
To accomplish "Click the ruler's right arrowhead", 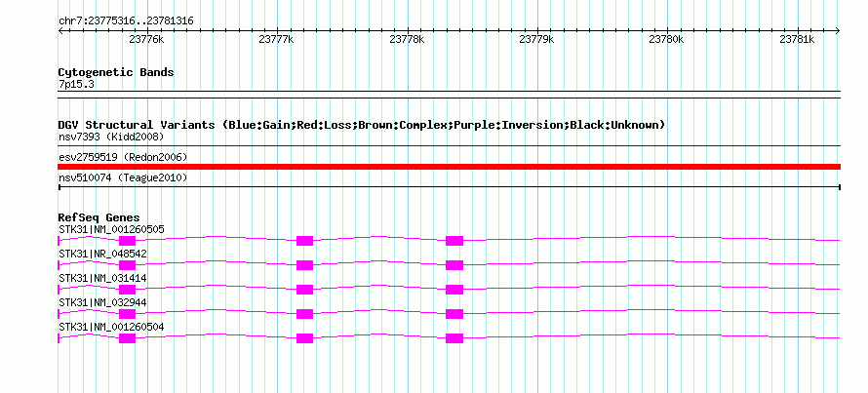I will [838, 30].
